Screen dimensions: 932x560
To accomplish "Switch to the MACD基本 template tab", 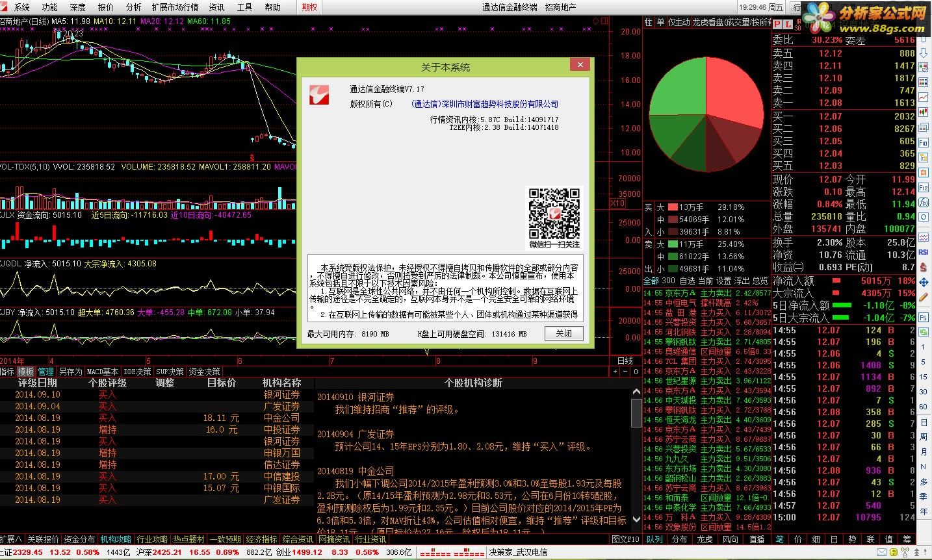I will [103, 372].
